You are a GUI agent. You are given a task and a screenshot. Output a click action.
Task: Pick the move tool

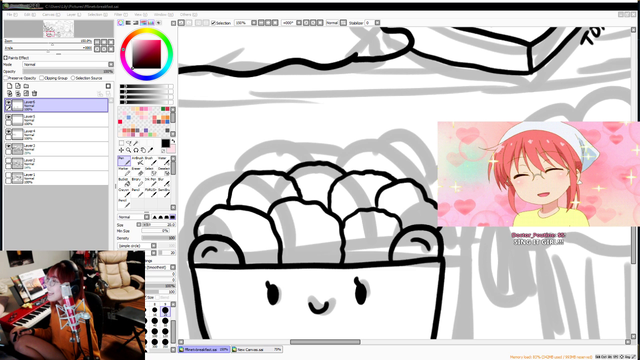(x=122, y=150)
